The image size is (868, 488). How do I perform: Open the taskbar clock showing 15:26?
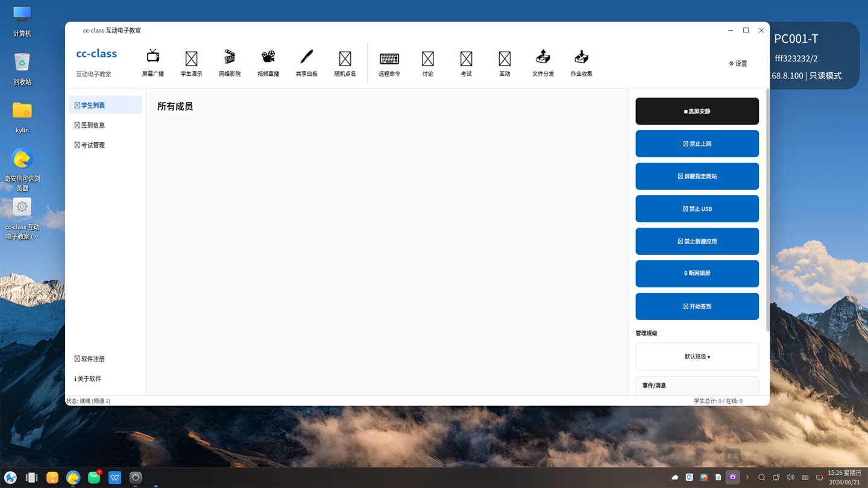(843, 477)
